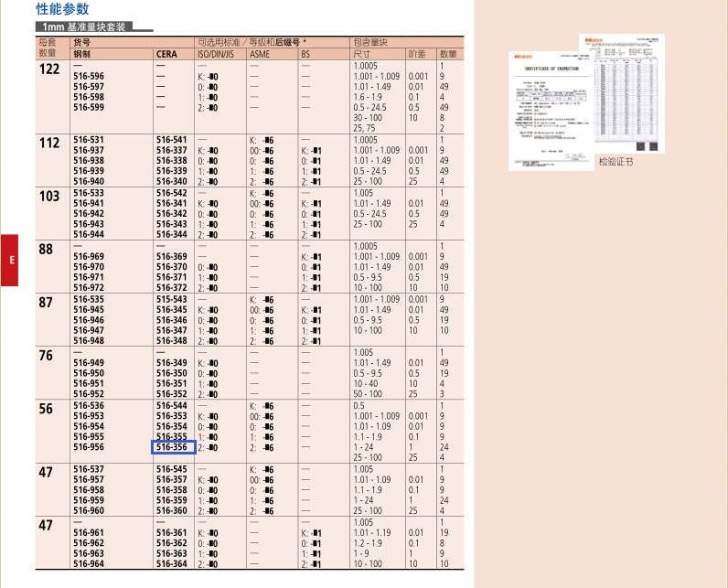728x588 pixels.
Task: Click the 可选用标准/等级和后缀号 header
Action: 252,42
